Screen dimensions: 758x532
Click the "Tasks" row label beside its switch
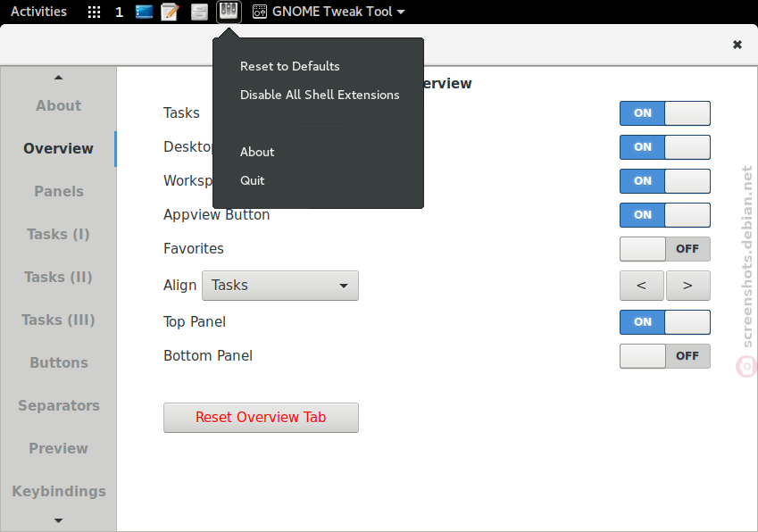pyautogui.click(x=182, y=113)
